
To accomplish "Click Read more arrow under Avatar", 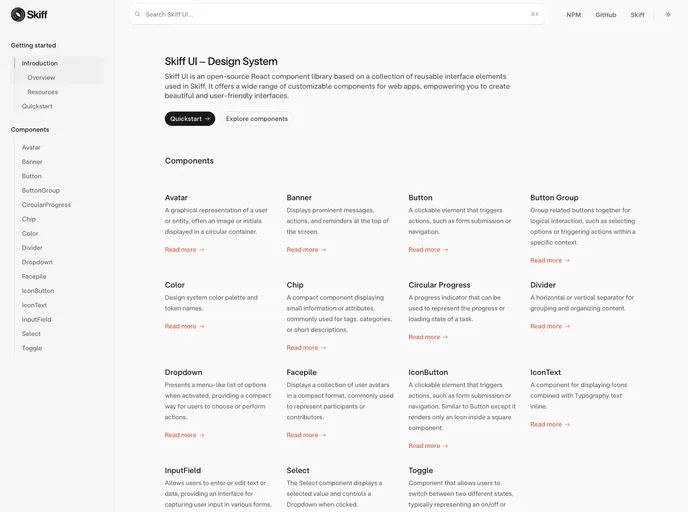I will click(x=185, y=250).
